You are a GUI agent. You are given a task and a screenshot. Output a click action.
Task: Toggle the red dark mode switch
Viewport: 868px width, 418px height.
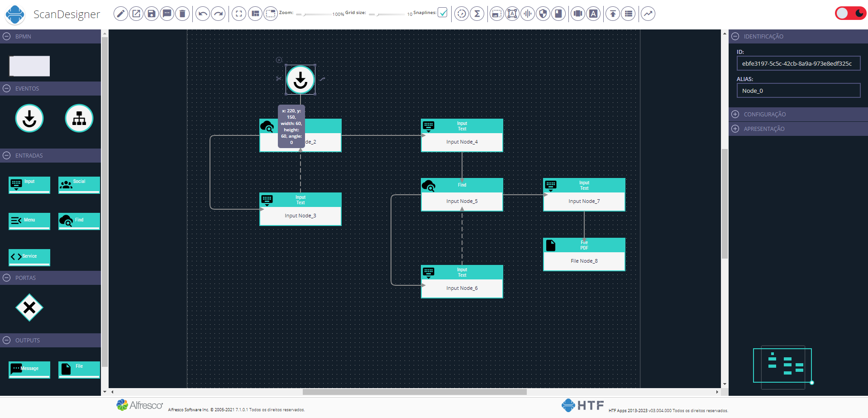click(850, 13)
